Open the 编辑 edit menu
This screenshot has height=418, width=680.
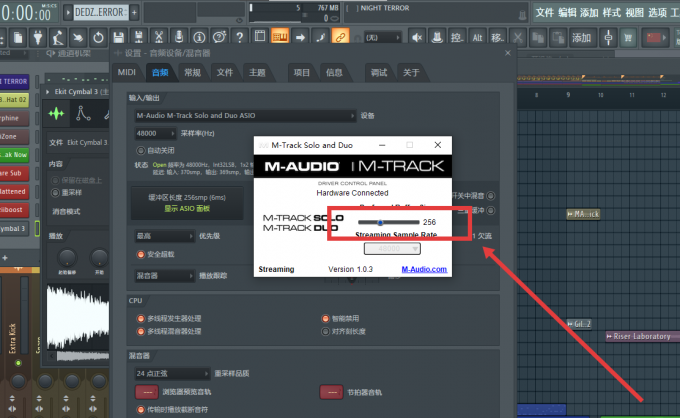coord(567,13)
